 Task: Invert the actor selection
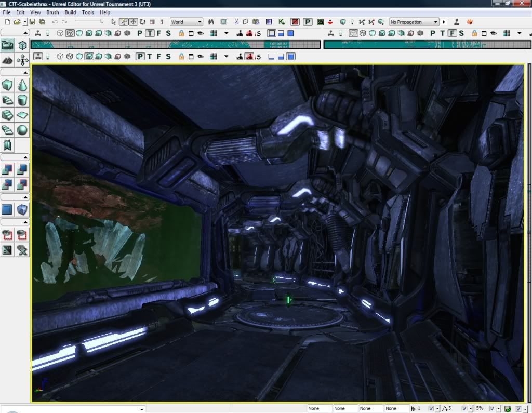pos(7,250)
